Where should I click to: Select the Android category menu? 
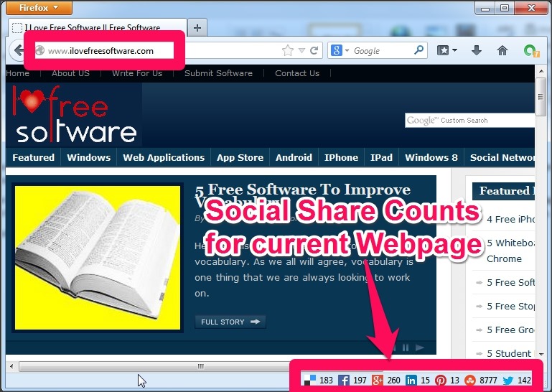coord(294,157)
